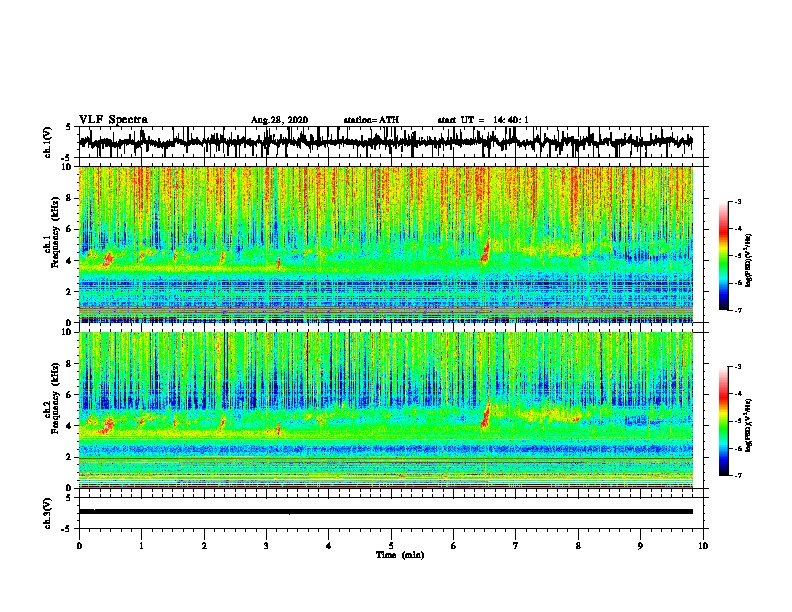This screenshot has width=792, height=612.
Task: Click time axis tick label "0"
Action: click(79, 546)
